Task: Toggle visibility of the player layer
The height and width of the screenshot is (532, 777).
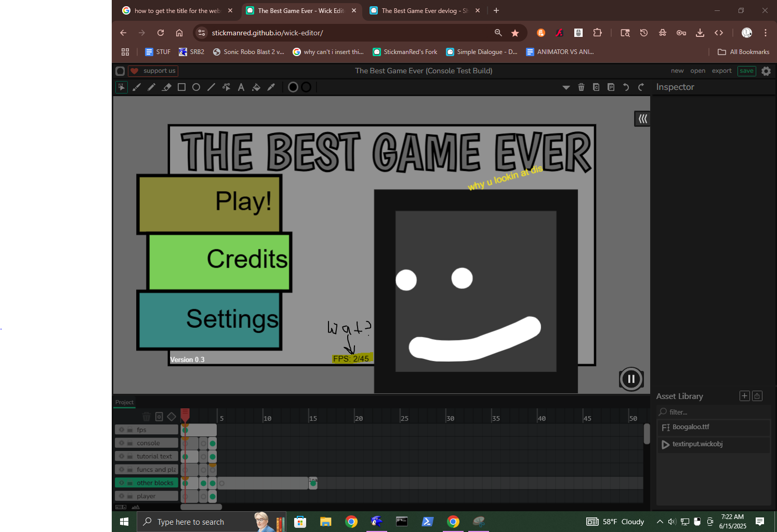Action: click(x=122, y=496)
